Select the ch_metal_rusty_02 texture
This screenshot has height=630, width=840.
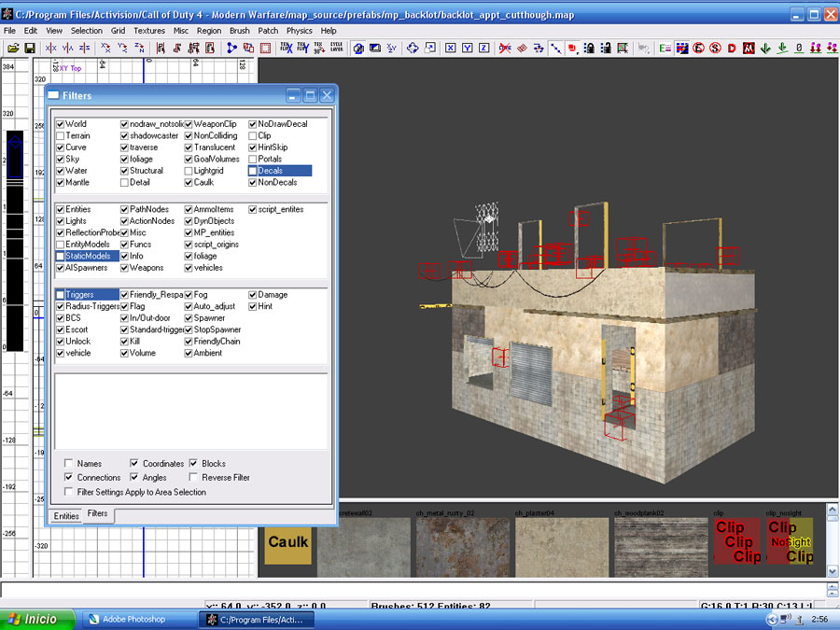click(x=463, y=547)
